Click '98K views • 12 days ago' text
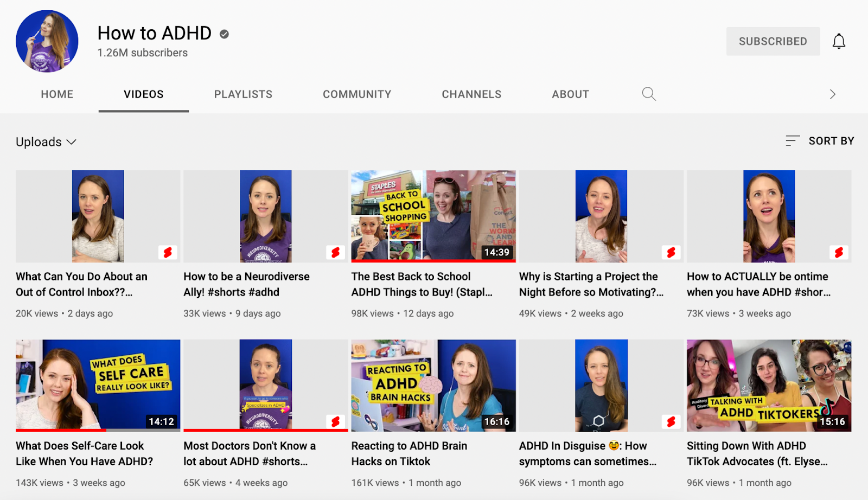868x500 pixels. (x=403, y=313)
